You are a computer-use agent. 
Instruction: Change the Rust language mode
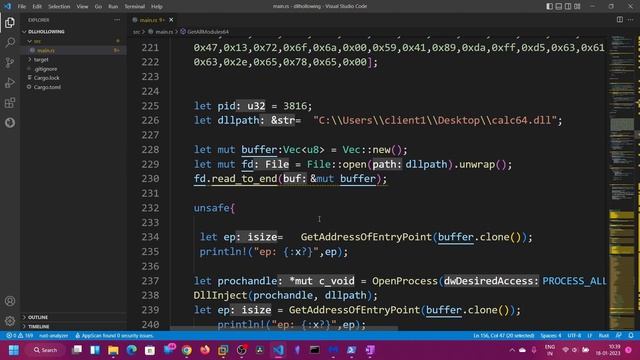(604, 336)
